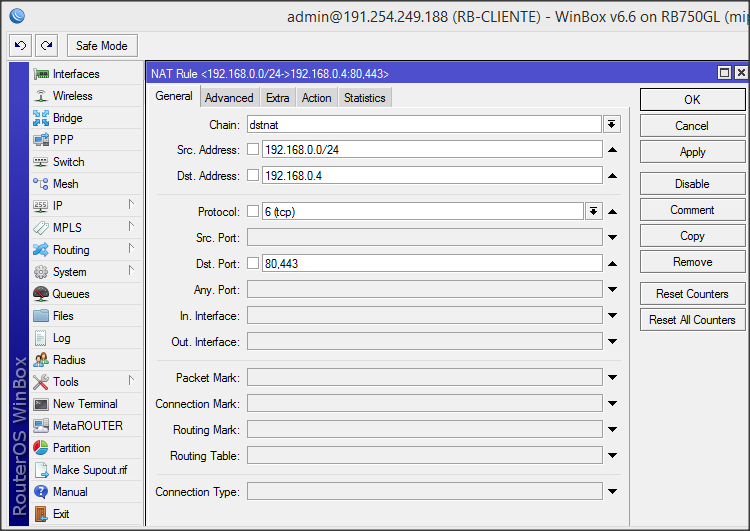Click the Remove button
The height and width of the screenshot is (531, 750).
(x=692, y=262)
